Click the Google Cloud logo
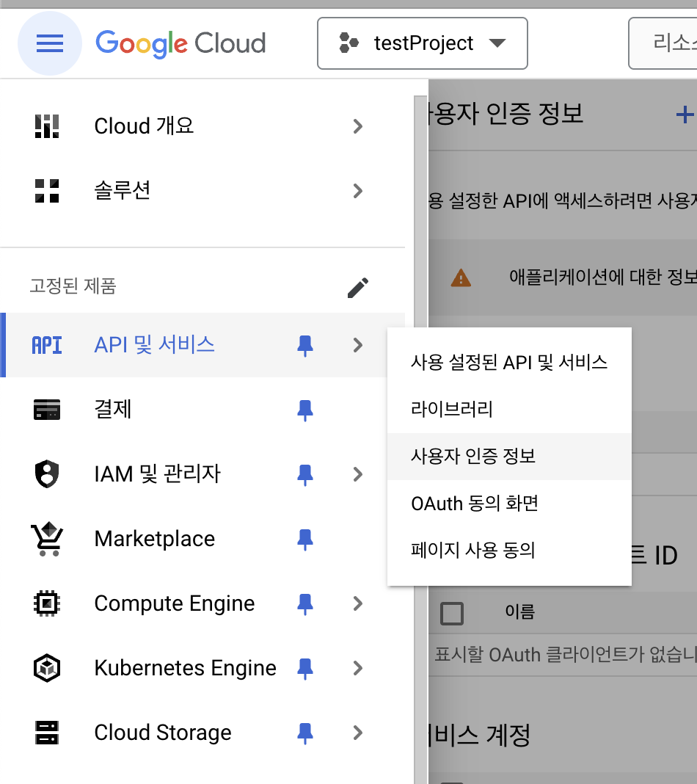The image size is (697, 784). [180, 43]
